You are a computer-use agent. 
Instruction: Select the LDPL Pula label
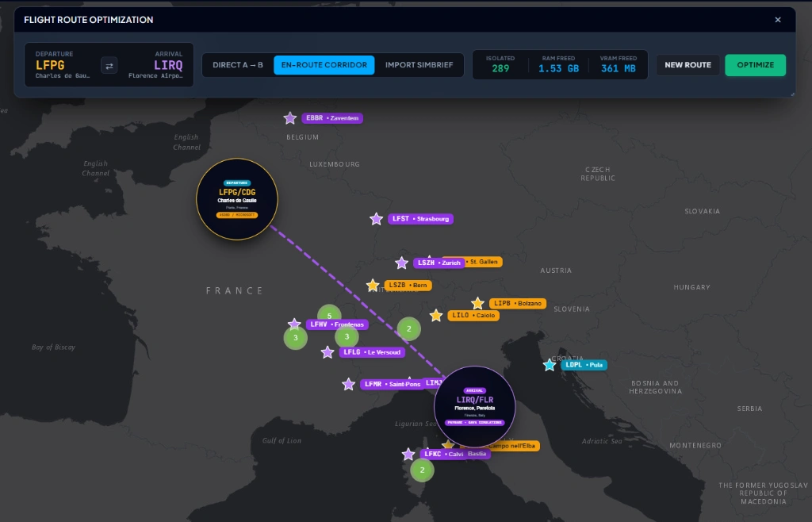pyautogui.click(x=584, y=365)
